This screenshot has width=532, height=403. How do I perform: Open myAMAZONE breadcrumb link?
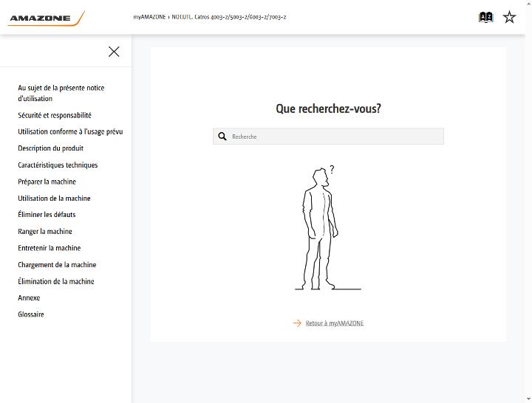tap(149, 17)
